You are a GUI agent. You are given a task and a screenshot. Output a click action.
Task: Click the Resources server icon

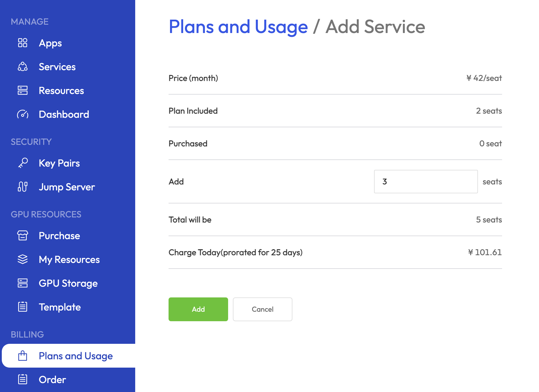[23, 90]
